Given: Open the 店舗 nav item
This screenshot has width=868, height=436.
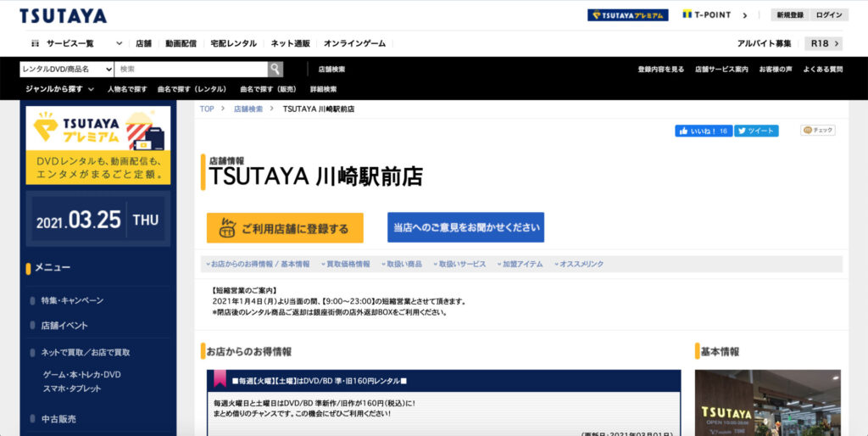Looking at the screenshot, I should 143,43.
